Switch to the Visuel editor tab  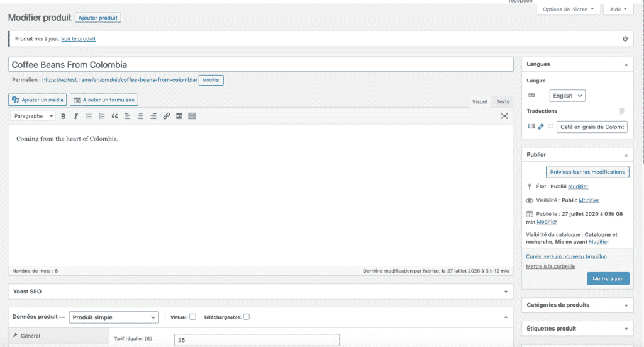[479, 101]
